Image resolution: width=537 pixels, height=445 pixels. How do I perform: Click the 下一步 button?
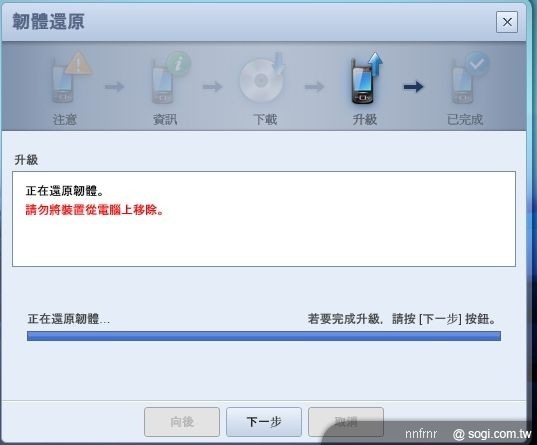pos(264,422)
